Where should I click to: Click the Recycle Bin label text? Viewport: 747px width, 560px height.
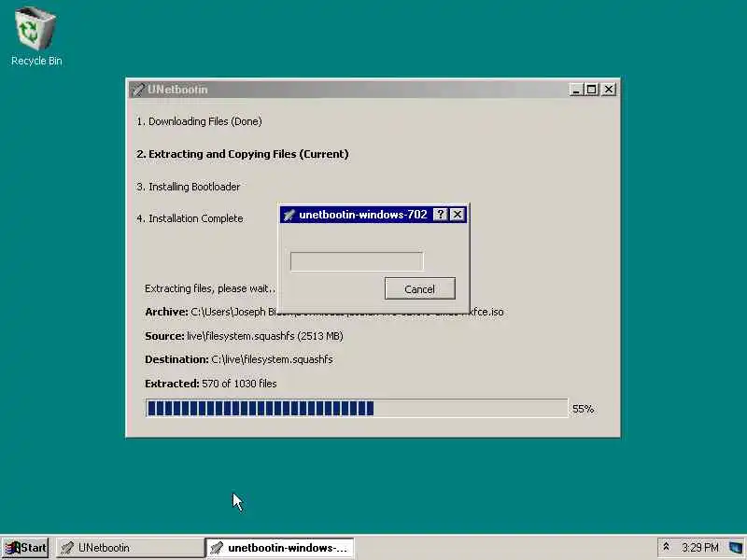tap(36, 61)
